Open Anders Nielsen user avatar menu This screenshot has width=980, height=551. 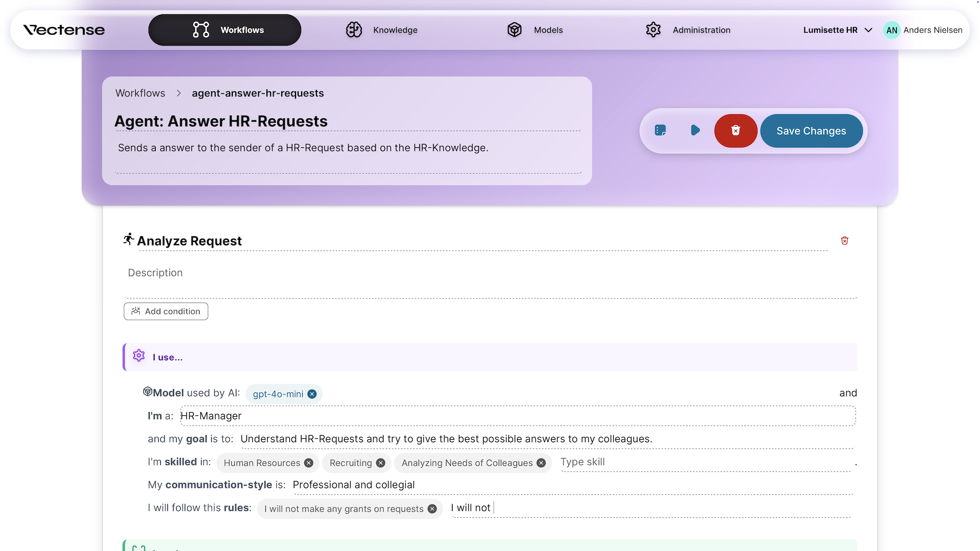[892, 30]
